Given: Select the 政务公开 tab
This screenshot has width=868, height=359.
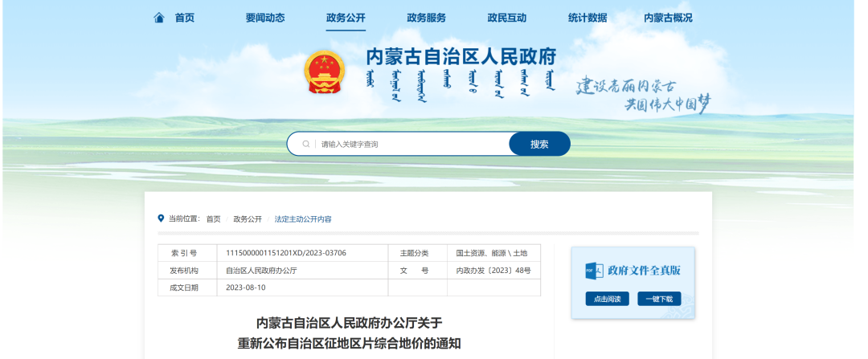Looking at the screenshot, I should [346, 18].
